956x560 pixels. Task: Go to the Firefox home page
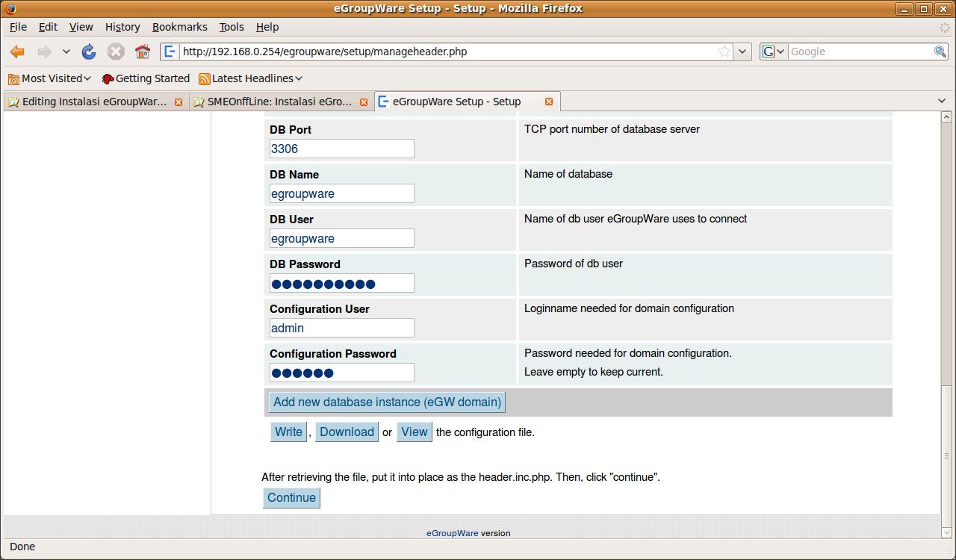[x=142, y=52]
